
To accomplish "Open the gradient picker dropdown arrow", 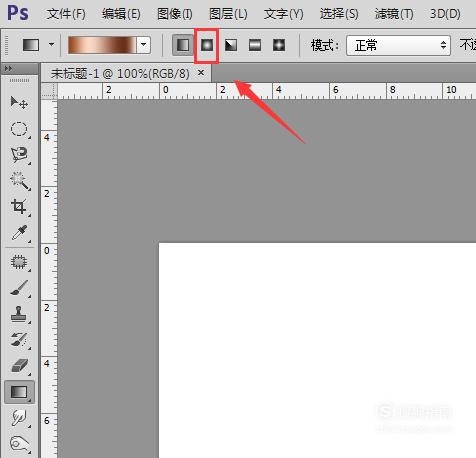I will tap(143, 45).
